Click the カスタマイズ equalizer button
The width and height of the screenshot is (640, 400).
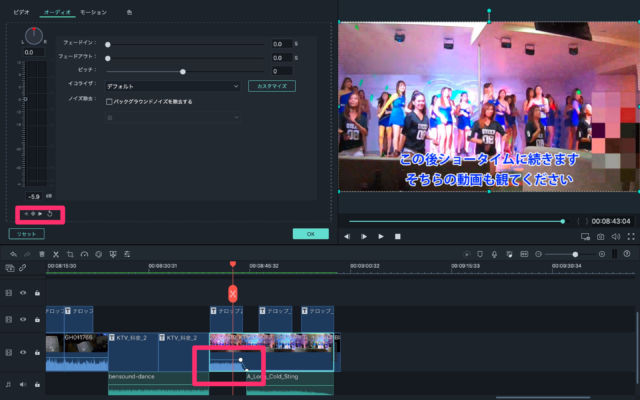pyautogui.click(x=272, y=86)
